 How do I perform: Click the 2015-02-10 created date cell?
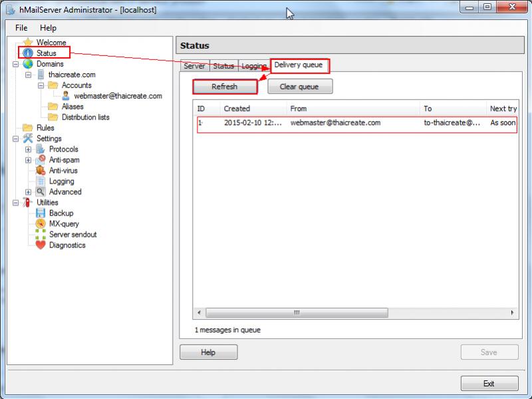[x=253, y=123]
